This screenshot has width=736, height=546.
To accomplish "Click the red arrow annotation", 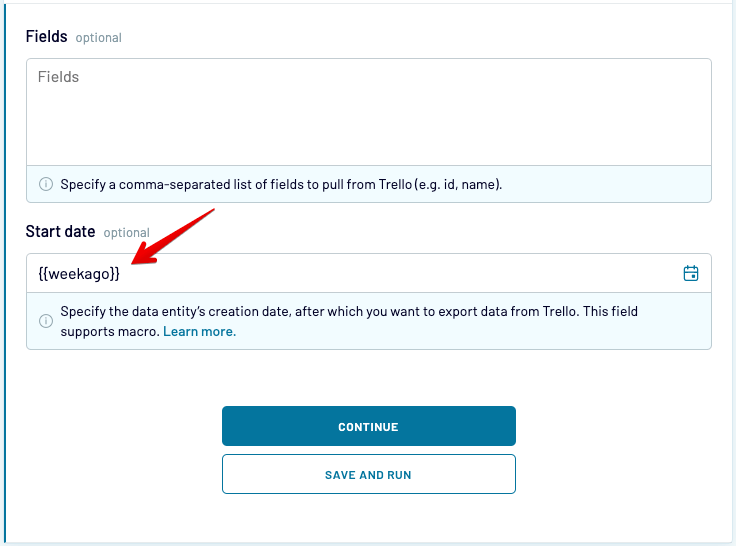I will tap(172, 237).
